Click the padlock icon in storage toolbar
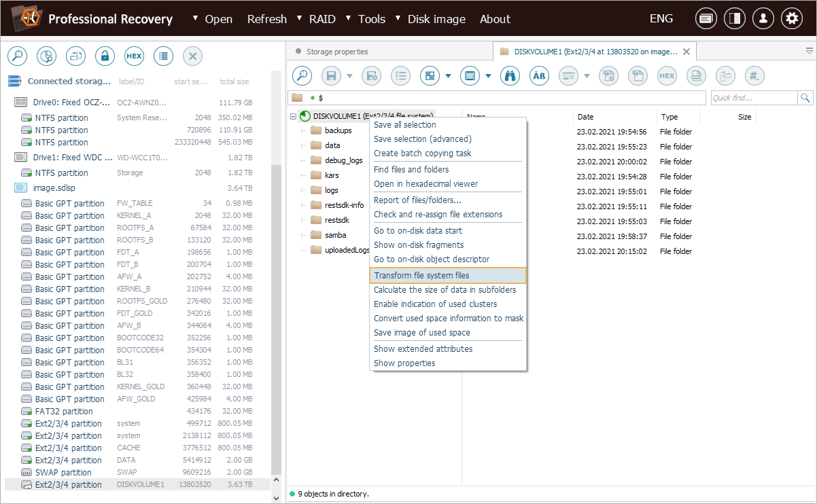The height and width of the screenshot is (504, 817). coord(105,56)
